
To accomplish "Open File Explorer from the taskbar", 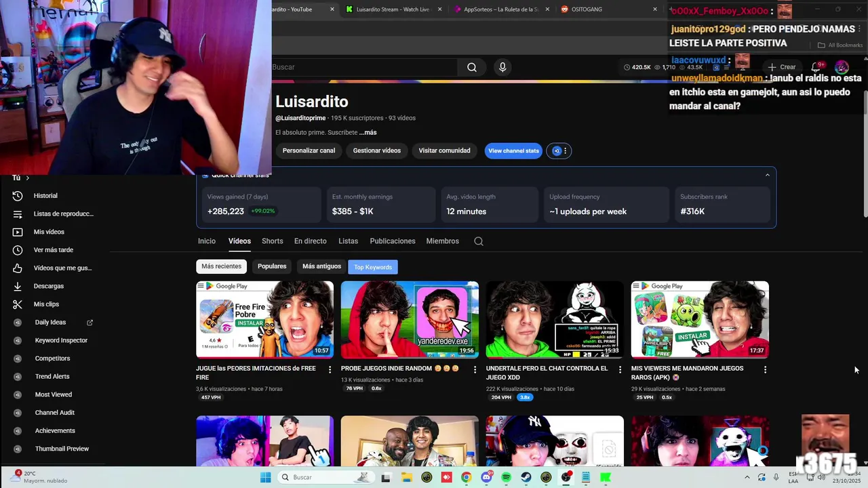I will pyautogui.click(x=406, y=477).
